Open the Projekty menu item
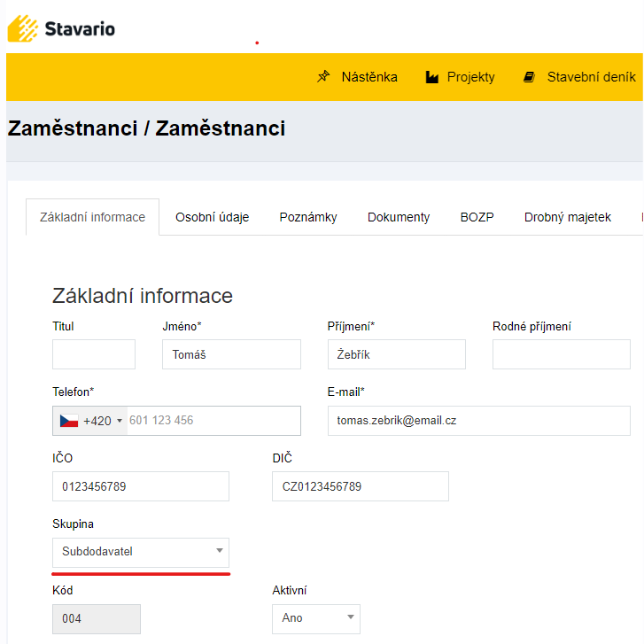The width and height of the screenshot is (644, 644). (470, 77)
